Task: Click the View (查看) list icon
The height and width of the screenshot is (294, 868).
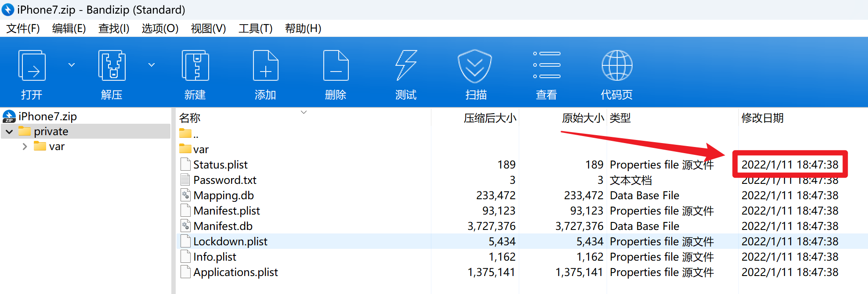Action: [x=546, y=65]
